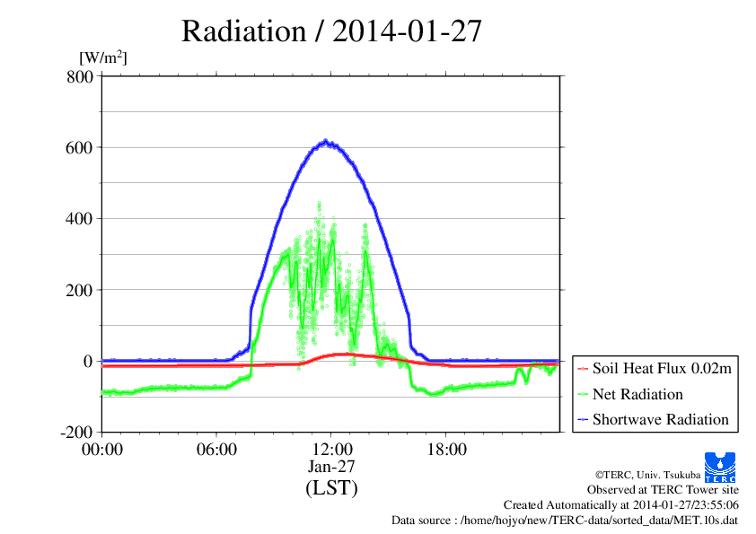Screen dimensions: 756x534
Task: Click the blue shortwave curve peak near noon
Action: [326, 142]
